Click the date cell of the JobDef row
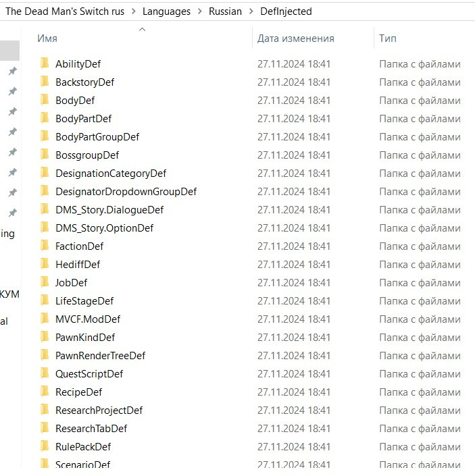 (294, 283)
